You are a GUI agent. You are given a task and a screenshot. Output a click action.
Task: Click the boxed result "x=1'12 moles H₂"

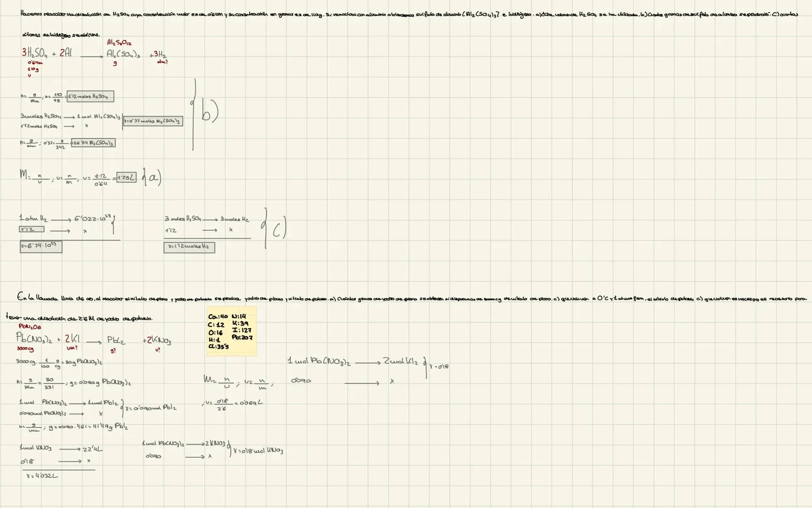tap(189, 247)
